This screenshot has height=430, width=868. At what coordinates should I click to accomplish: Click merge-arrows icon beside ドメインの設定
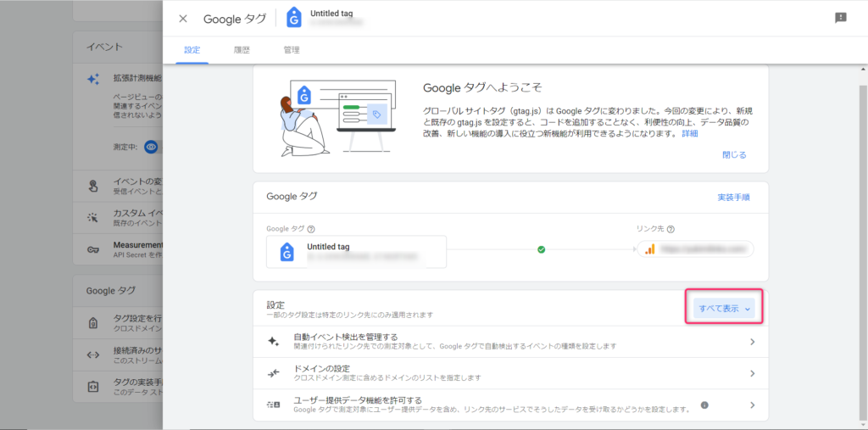(x=274, y=373)
